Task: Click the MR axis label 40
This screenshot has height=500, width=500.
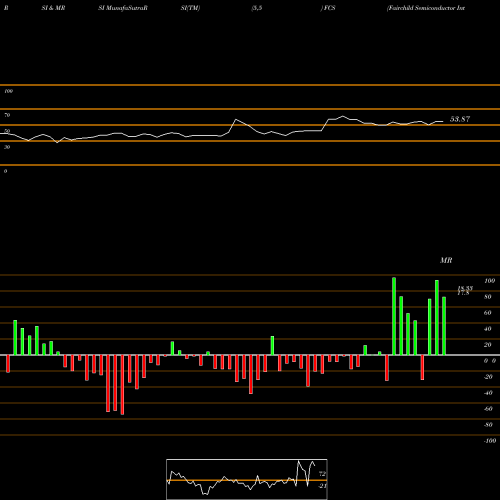Action: (x=487, y=329)
